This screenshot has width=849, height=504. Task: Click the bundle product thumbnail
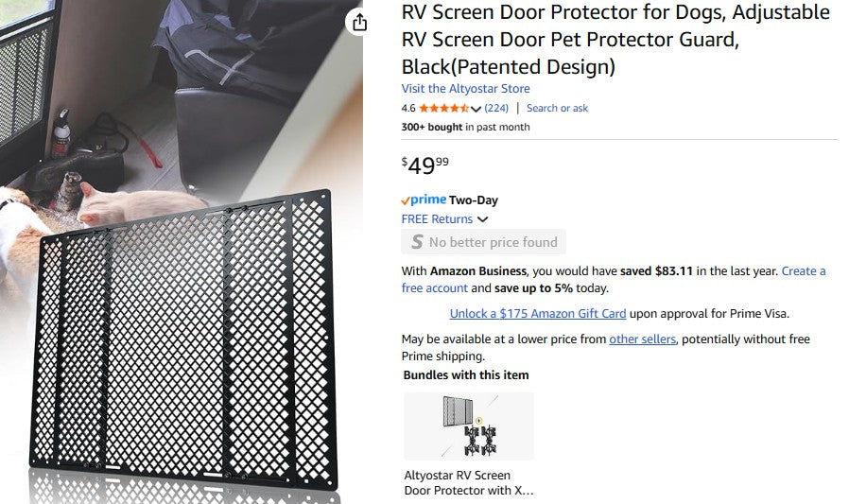pos(468,426)
